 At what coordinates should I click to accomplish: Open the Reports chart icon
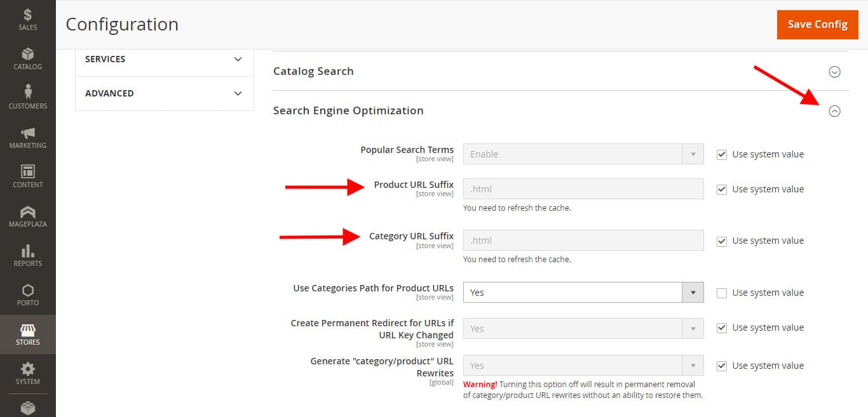tap(27, 255)
